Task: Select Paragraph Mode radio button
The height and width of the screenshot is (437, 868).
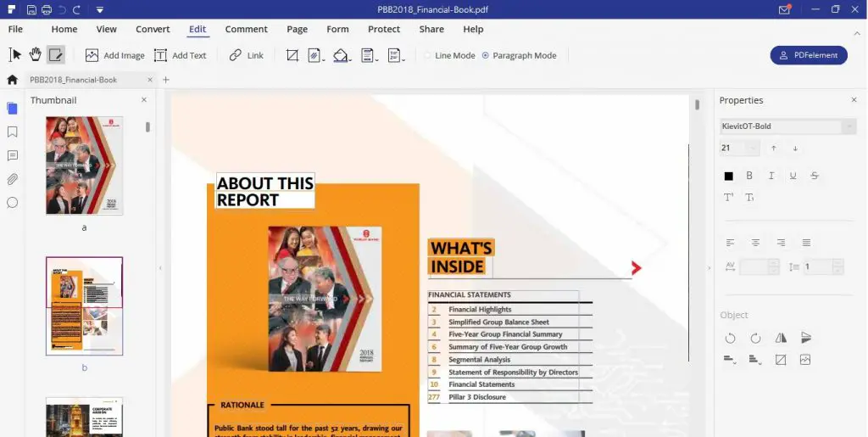Action: pyautogui.click(x=486, y=55)
